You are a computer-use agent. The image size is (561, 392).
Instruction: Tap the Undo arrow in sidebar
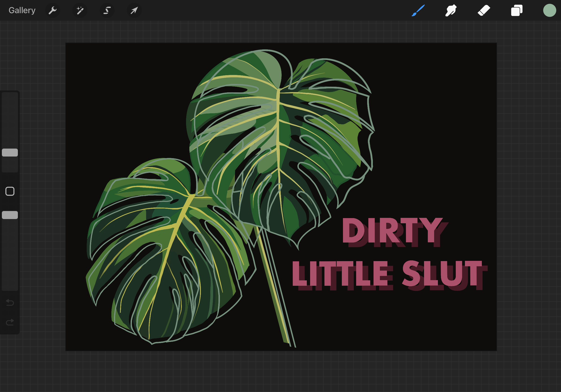pos(10,302)
